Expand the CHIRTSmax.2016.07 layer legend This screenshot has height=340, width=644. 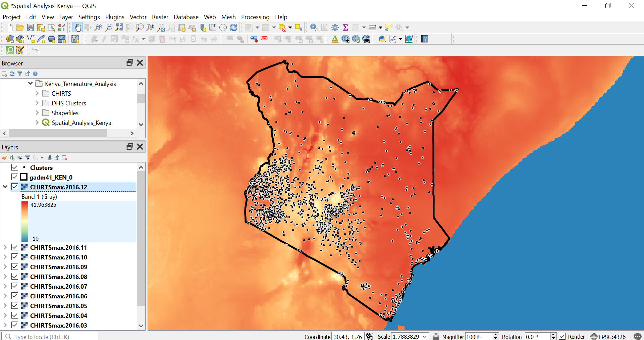(x=5, y=286)
